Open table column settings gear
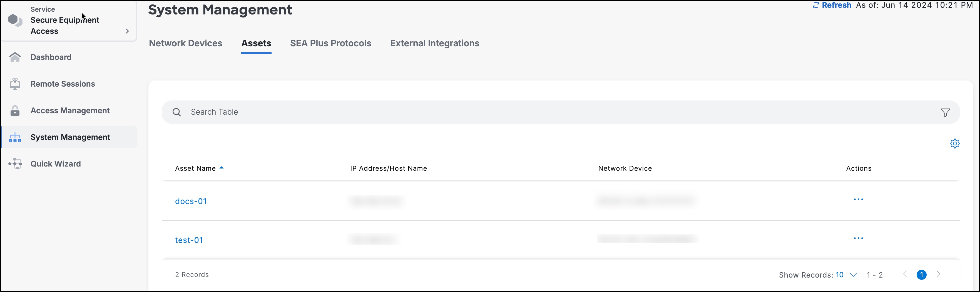 pos(954,144)
